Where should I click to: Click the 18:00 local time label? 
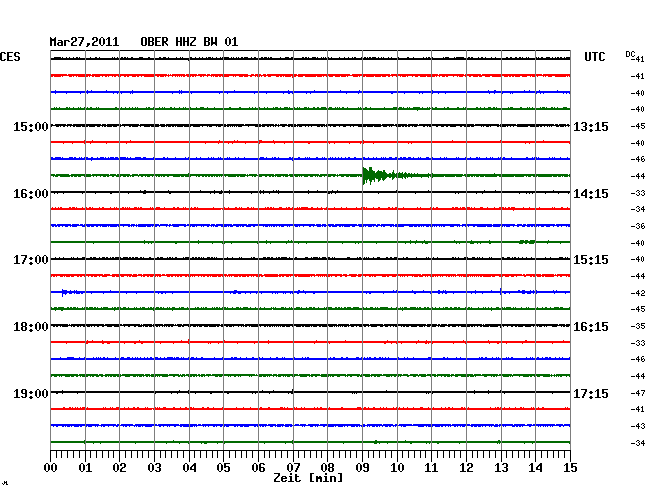pyautogui.click(x=31, y=327)
